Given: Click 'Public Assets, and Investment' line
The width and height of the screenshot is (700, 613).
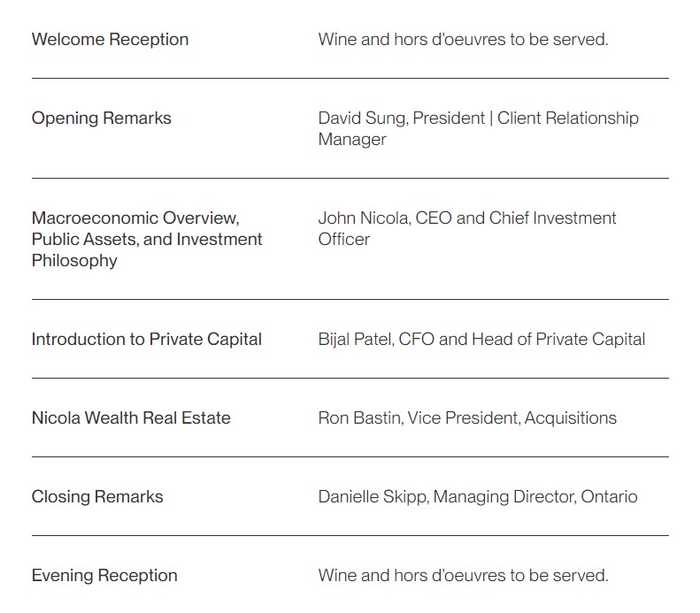Looking at the screenshot, I should (146, 240).
